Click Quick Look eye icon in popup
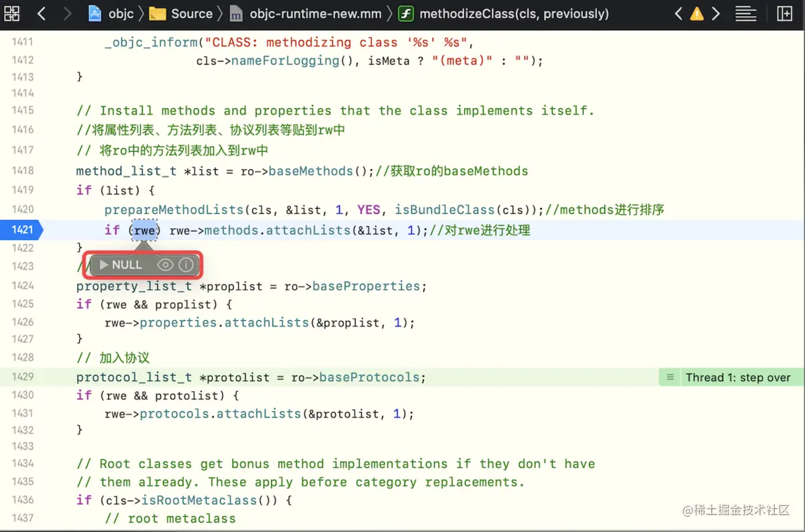The image size is (805, 532). click(x=165, y=265)
